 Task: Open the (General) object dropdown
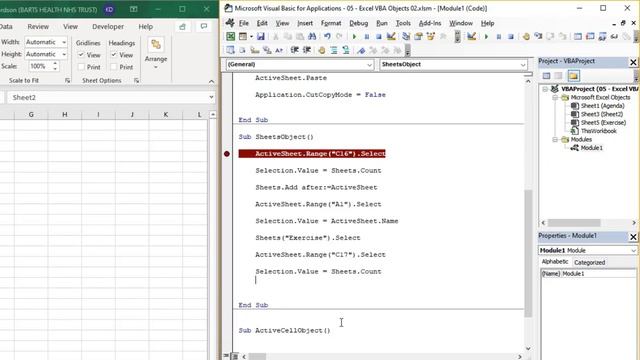(369, 64)
